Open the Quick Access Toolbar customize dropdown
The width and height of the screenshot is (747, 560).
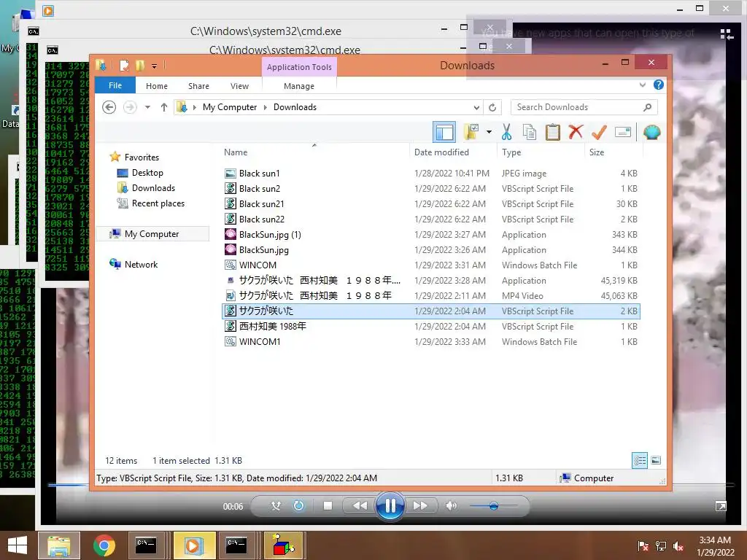[155, 66]
